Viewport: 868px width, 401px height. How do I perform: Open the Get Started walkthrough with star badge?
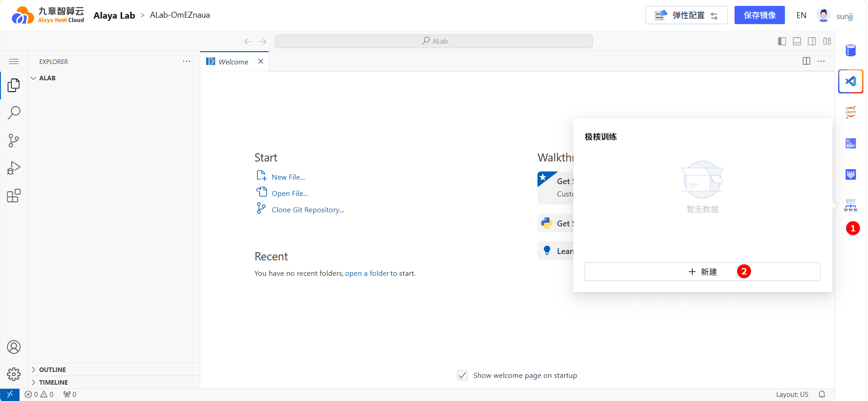point(556,188)
